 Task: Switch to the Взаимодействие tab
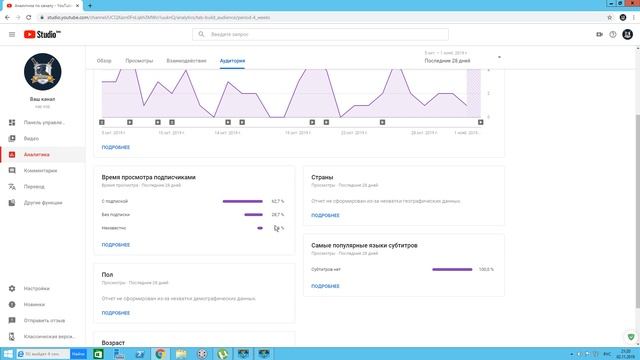(x=187, y=61)
